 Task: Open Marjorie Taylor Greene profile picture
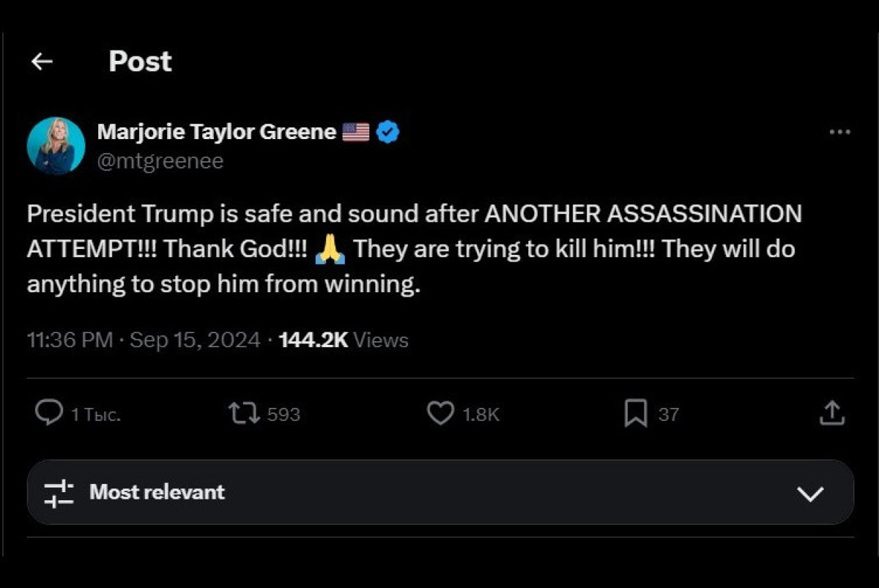56,146
